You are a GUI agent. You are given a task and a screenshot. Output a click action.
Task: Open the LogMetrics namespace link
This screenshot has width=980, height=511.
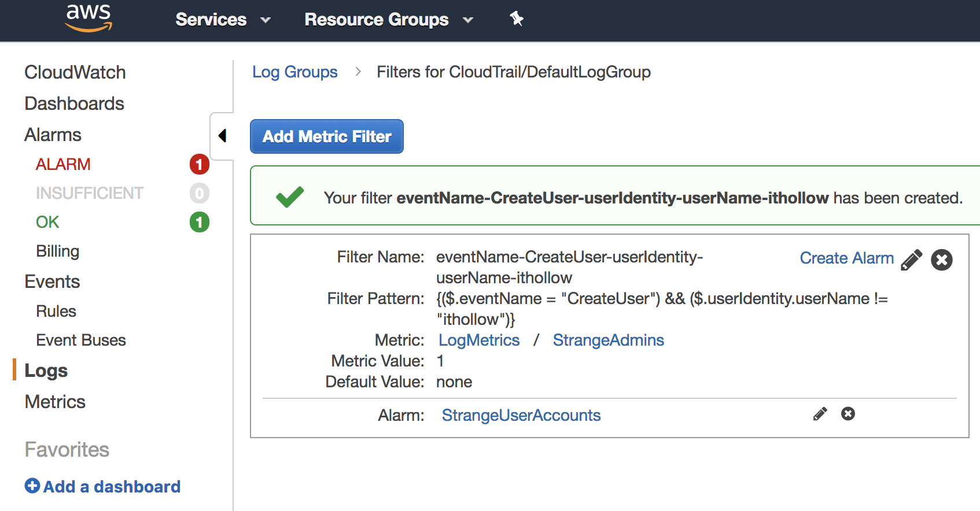pyautogui.click(x=478, y=340)
